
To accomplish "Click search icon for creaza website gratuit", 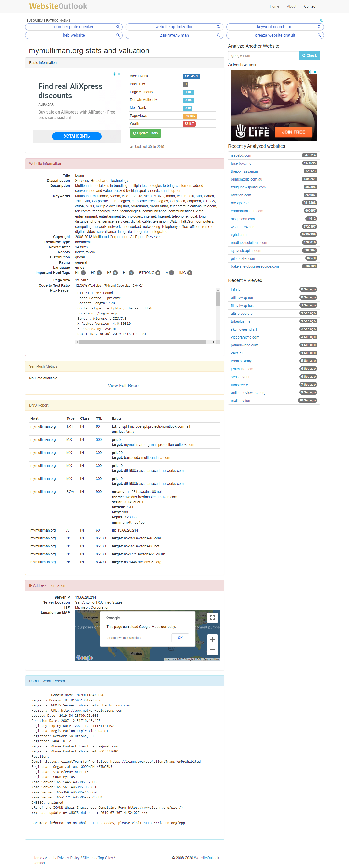I will [x=319, y=35].
